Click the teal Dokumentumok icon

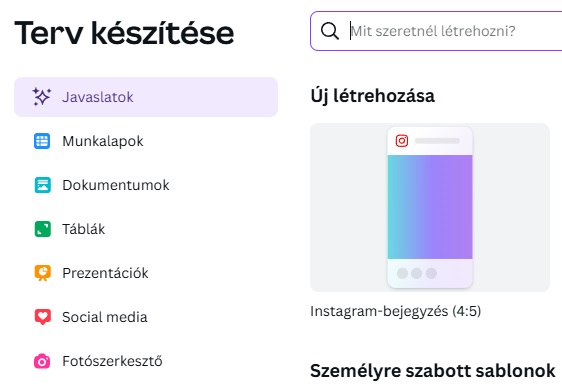coord(42,185)
